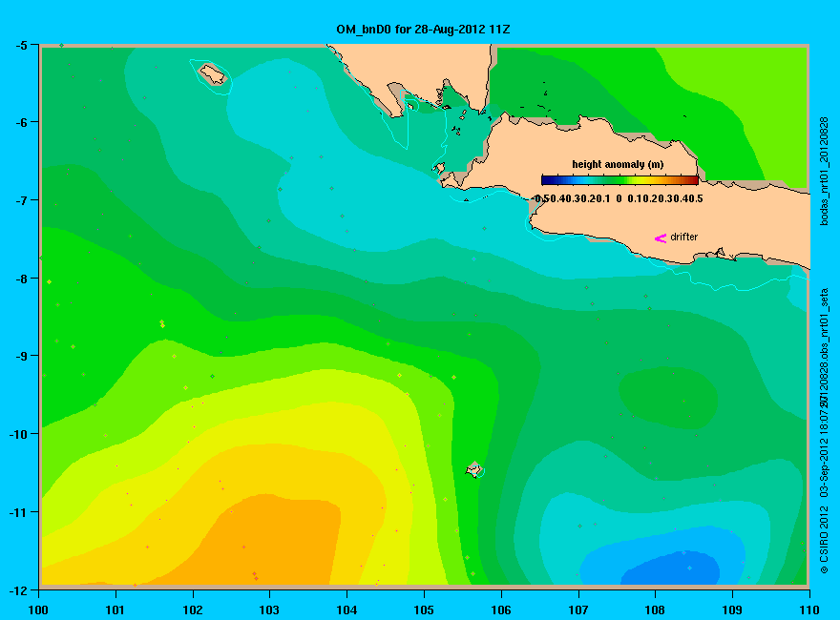Click the vertical '© CSIRO 2012' copyright text
This screenshot has width=840, height=620.
825,538
